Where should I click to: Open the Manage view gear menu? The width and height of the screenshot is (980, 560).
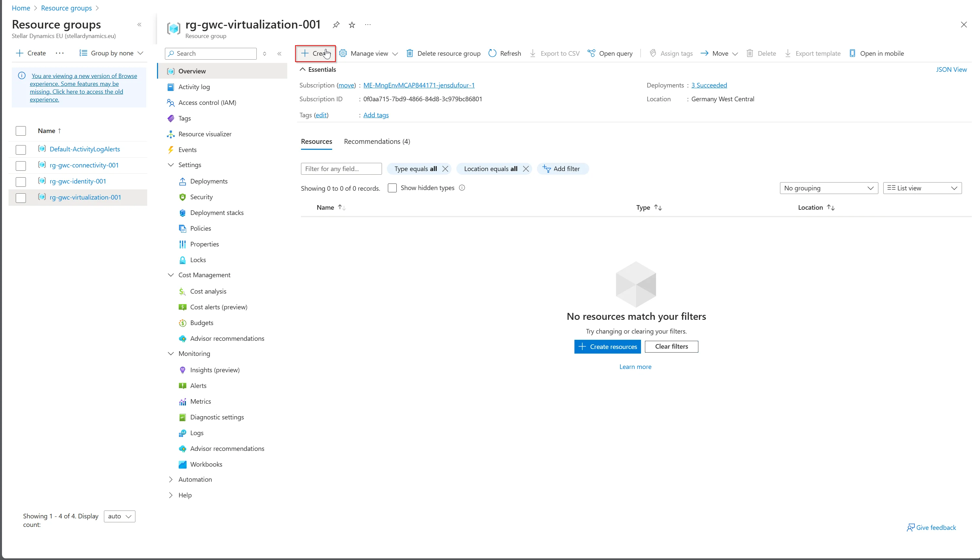(x=343, y=53)
